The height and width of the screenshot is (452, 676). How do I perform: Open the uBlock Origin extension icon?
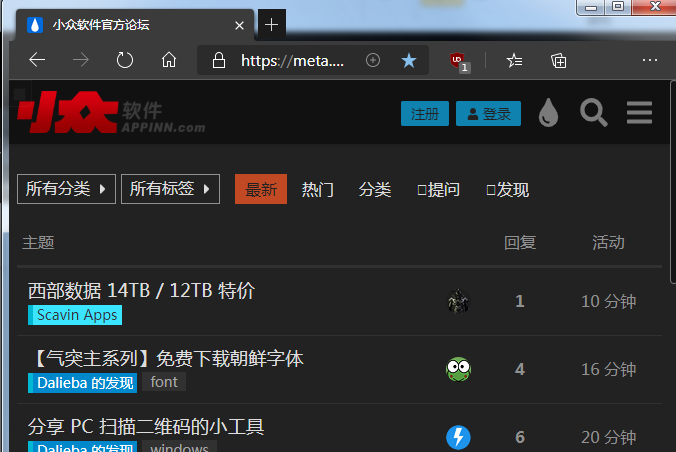pyautogui.click(x=459, y=61)
